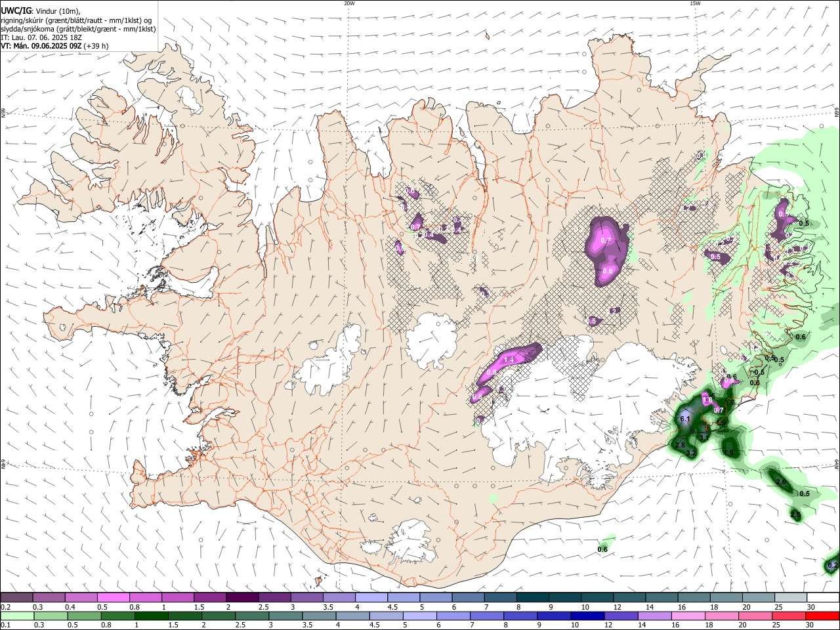Pick magenta 1 swatch in upper scale
This screenshot has width=840, height=630.
(178, 598)
